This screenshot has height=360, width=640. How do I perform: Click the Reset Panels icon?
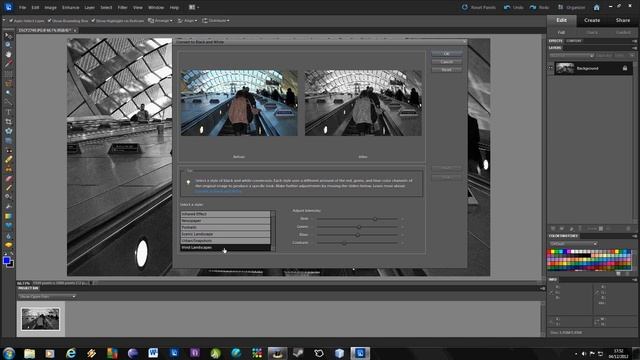[x=464, y=7]
